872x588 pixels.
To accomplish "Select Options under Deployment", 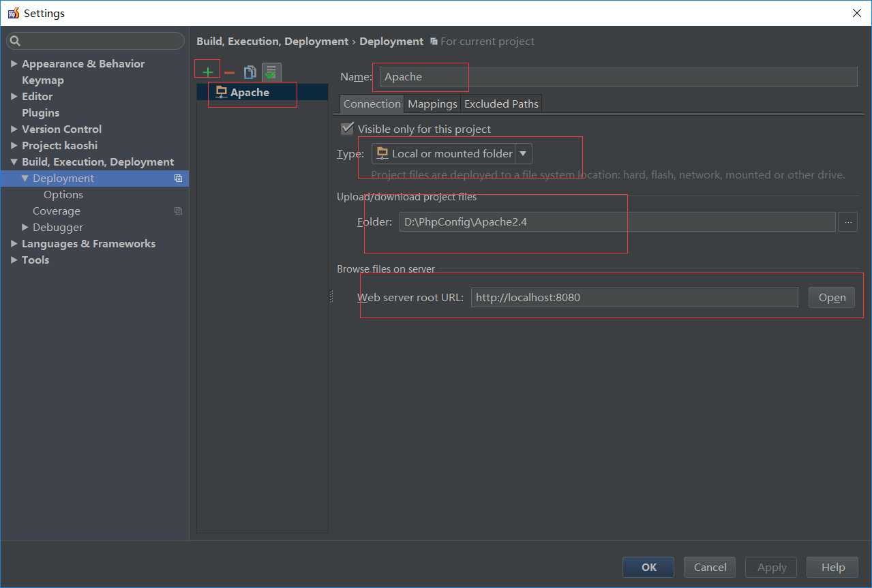I will [63, 194].
